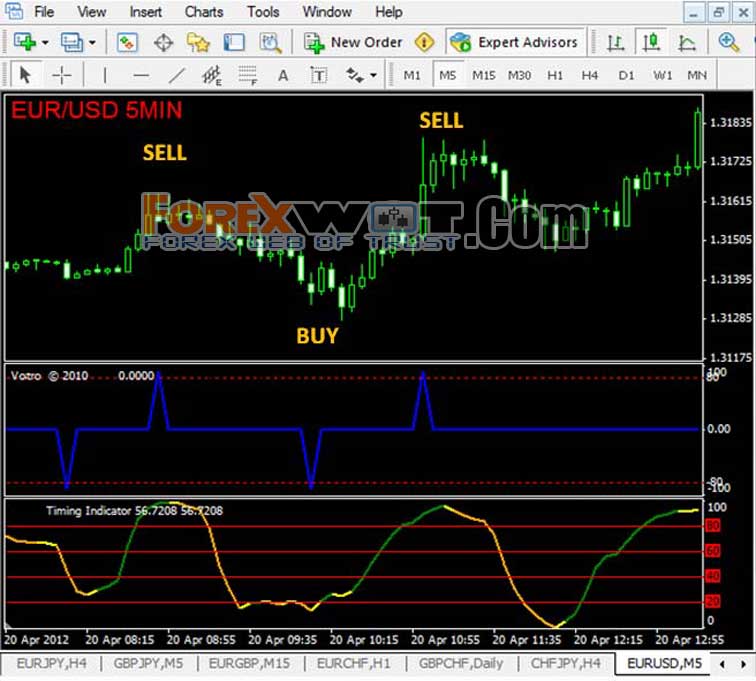
Task: Select the cursor arrow tool
Action: click(25, 75)
